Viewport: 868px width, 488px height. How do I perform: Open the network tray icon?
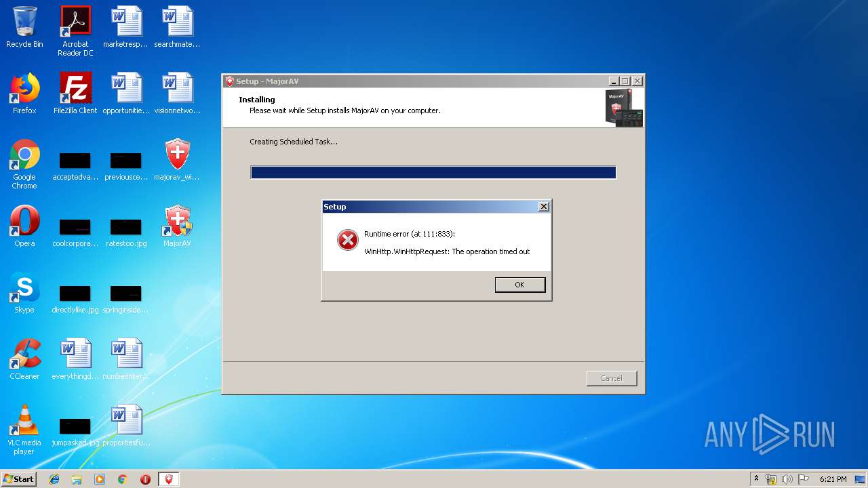coord(771,479)
